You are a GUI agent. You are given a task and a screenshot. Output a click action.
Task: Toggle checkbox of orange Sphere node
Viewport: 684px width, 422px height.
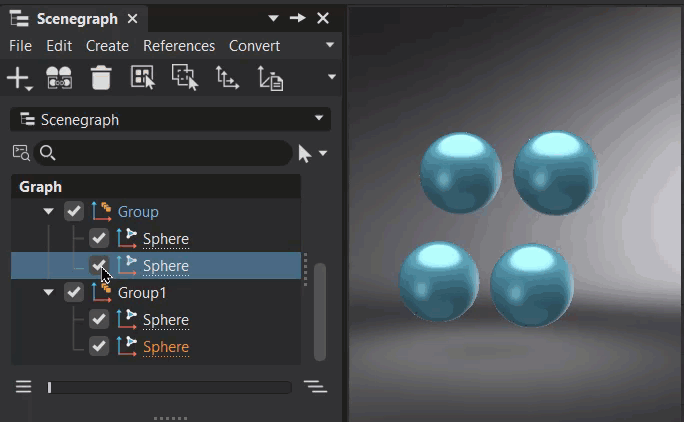point(99,347)
